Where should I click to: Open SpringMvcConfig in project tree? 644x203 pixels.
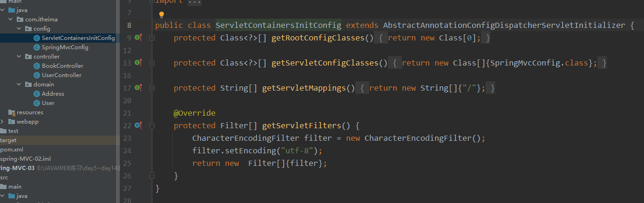tap(65, 47)
